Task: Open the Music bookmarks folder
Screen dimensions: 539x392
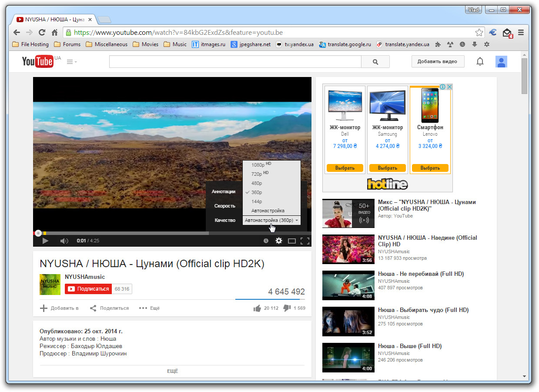Action: coord(175,44)
